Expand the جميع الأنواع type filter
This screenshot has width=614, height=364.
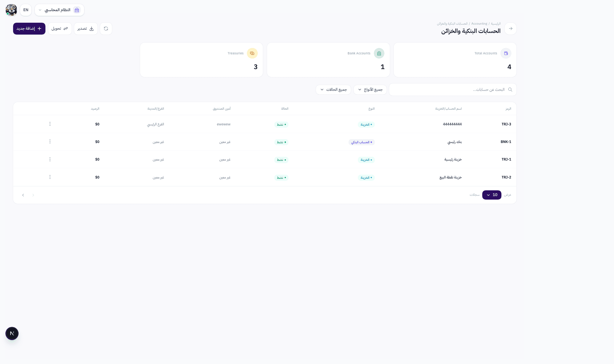coord(370,90)
